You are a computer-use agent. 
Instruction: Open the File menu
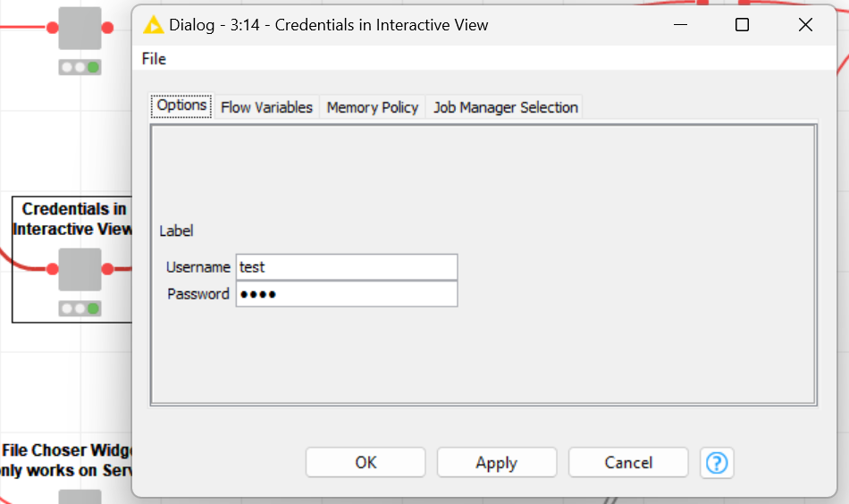(x=154, y=59)
